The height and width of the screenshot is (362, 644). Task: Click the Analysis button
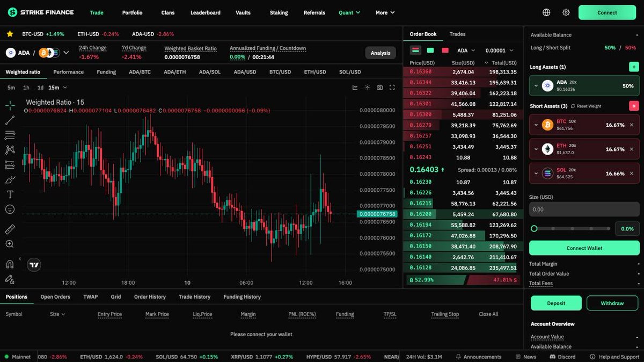pyautogui.click(x=380, y=53)
